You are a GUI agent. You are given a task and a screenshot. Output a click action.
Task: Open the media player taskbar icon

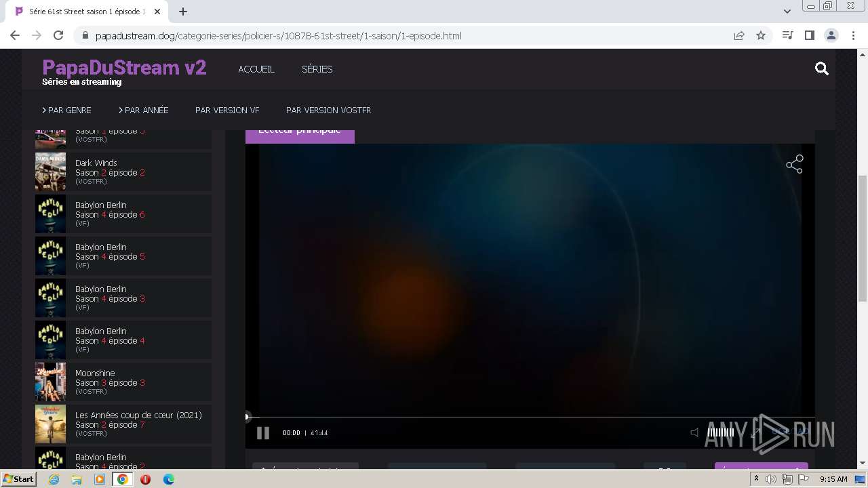pyautogui.click(x=100, y=479)
